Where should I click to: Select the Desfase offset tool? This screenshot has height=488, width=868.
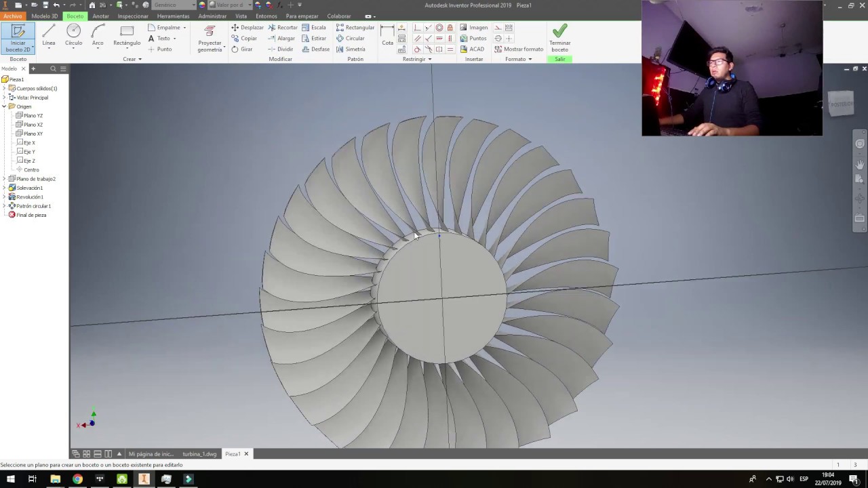316,49
